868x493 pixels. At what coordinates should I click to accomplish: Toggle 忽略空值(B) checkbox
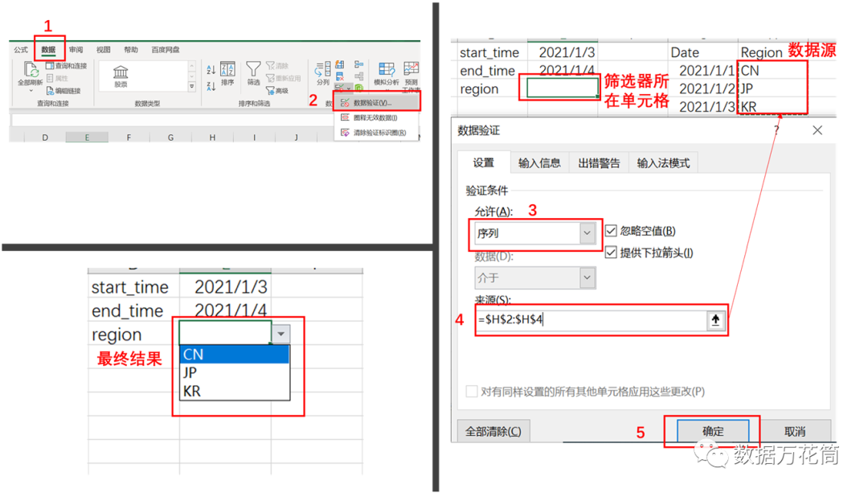[611, 231]
